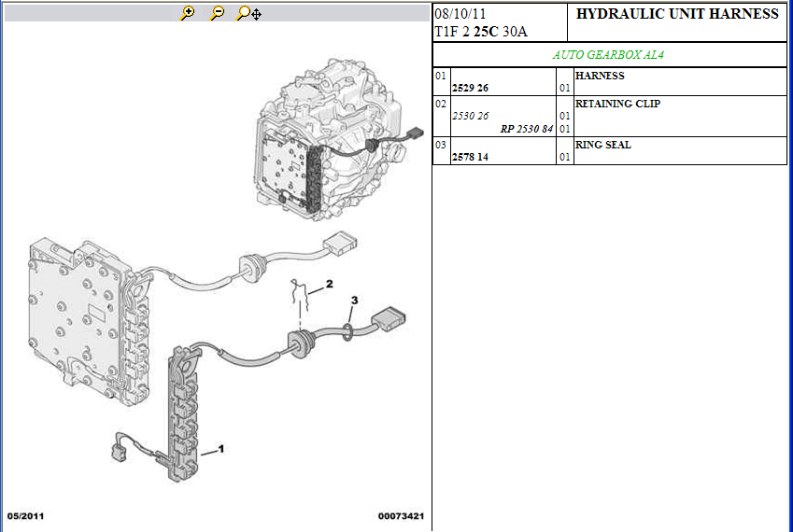Click the T1F 2 25C 30A reference code
This screenshot has width=793, height=532.
481,32
